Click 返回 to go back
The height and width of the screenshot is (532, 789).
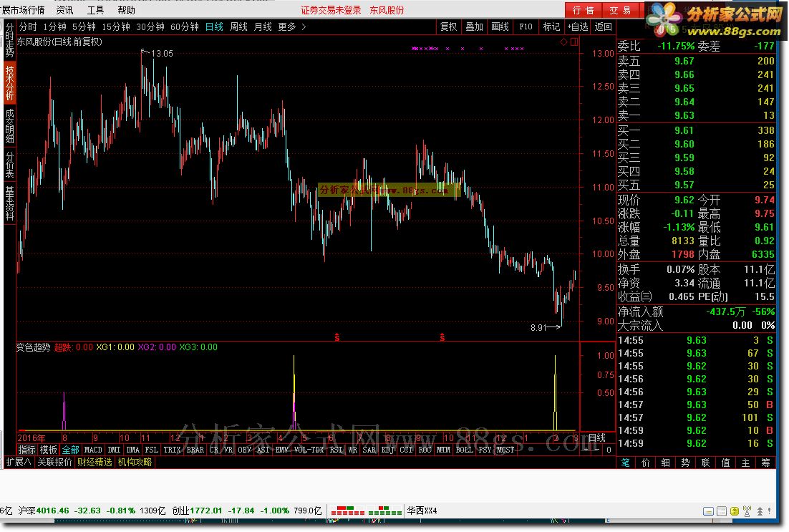pyautogui.click(x=603, y=26)
